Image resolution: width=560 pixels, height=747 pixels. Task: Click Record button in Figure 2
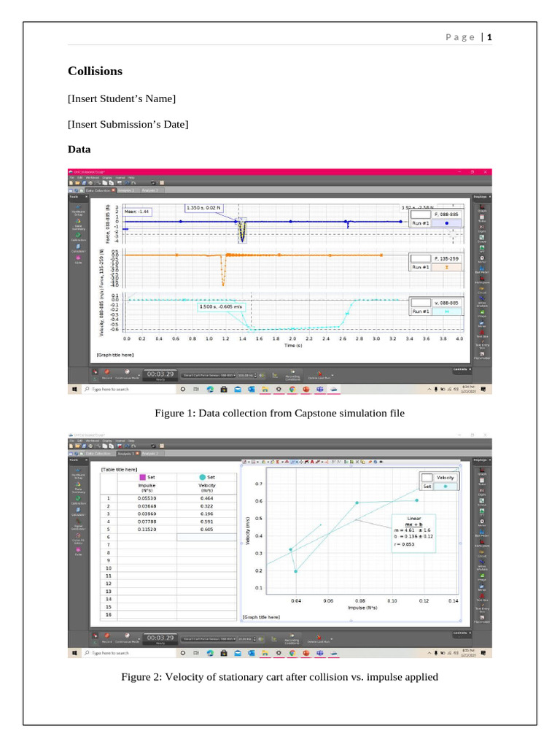(x=106, y=637)
